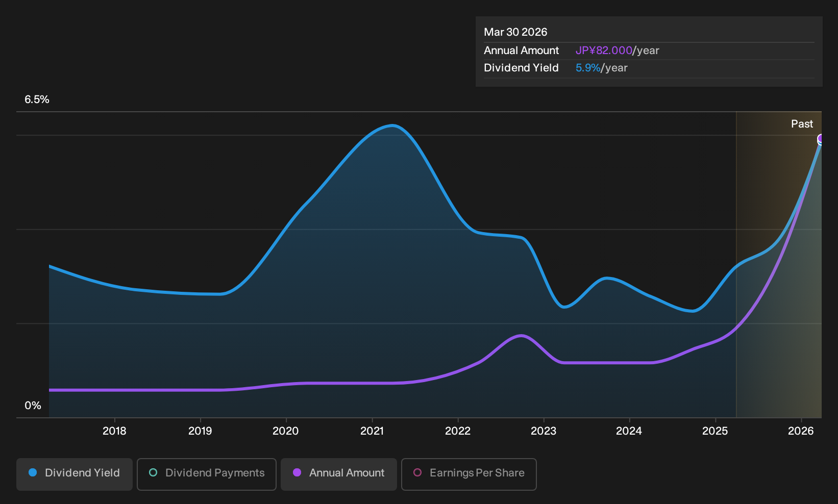Image resolution: width=838 pixels, height=504 pixels.
Task: Click the Past region label
Action: [802, 124]
